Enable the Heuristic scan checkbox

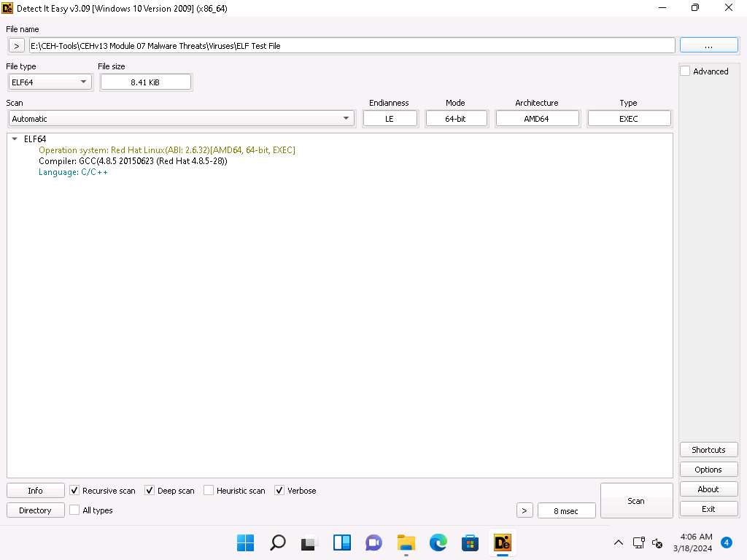click(x=209, y=491)
